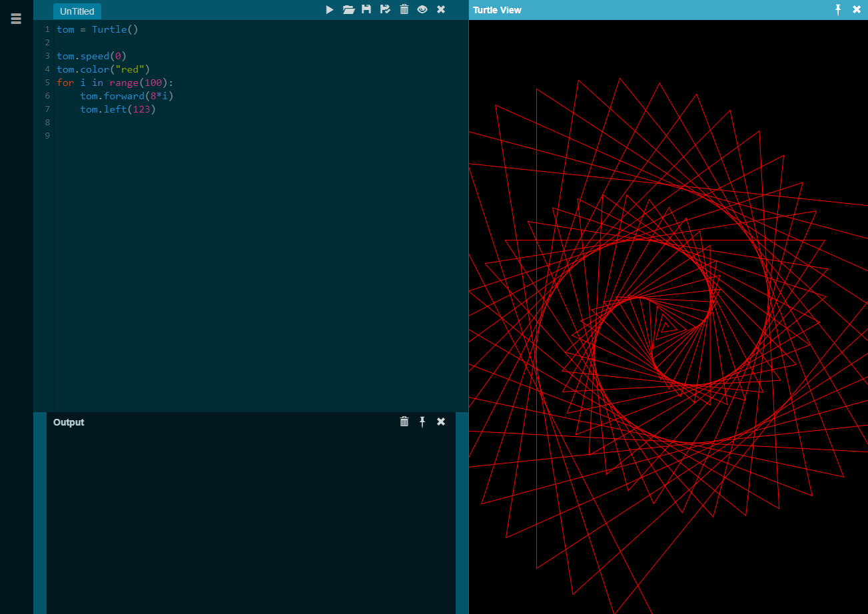Open the hamburger menu in the left sidebar
The height and width of the screenshot is (614, 868).
pos(16,19)
